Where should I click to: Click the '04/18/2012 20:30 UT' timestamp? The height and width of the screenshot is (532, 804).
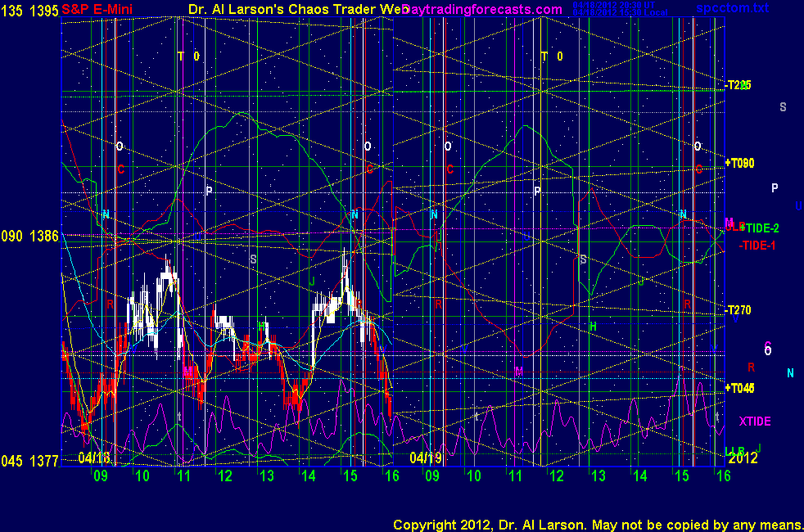(614, 5)
